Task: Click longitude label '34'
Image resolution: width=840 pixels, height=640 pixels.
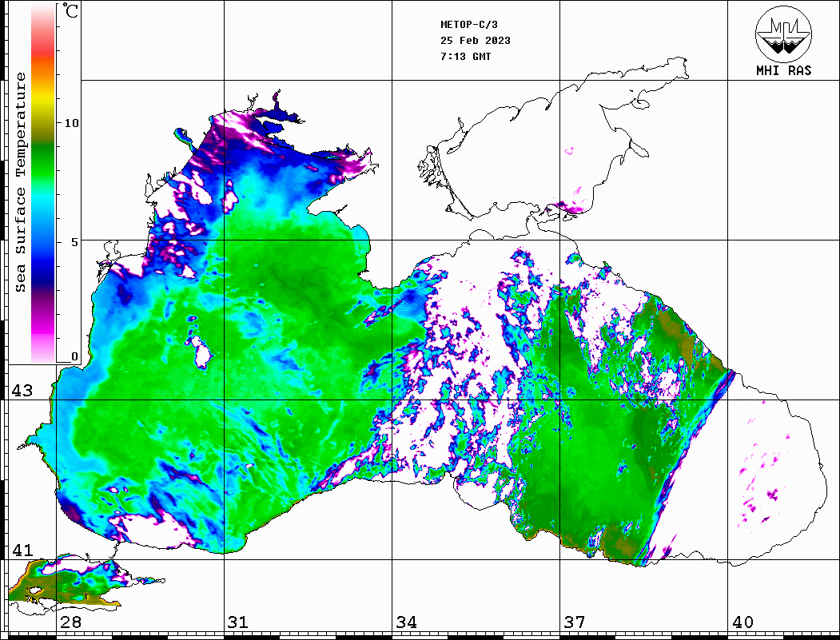Action: pyautogui.click(x=407, y=622)
